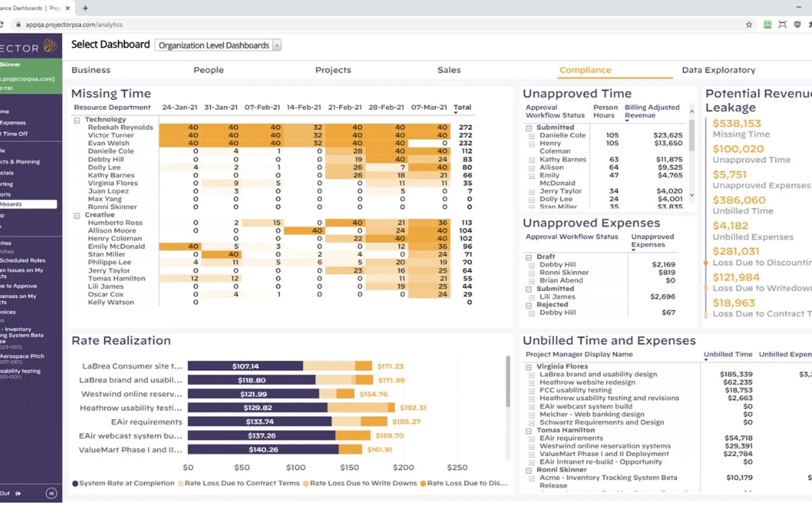Expand Heathrow website redesign row
The height and width of the screenshot is (508, 812).
click(x=532, y=383)
